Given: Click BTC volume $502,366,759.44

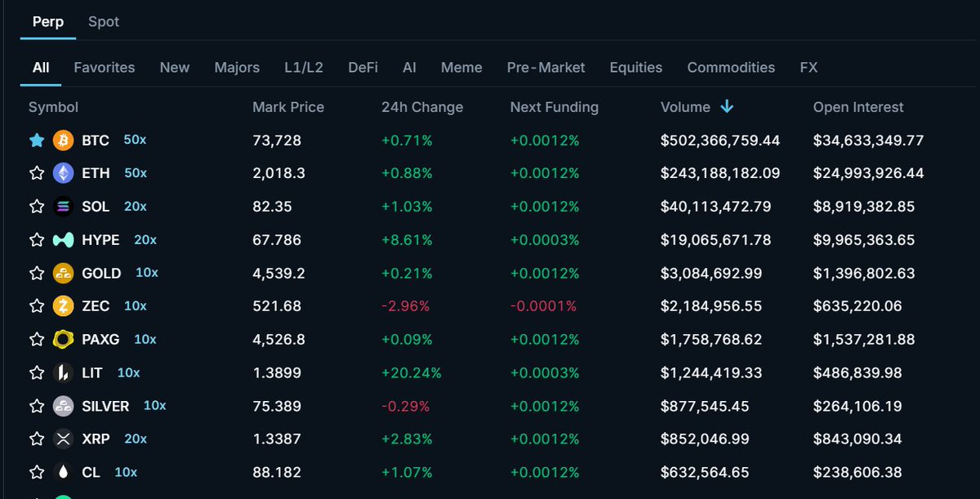Looking at the screenshot, I should tap(720, 140).
